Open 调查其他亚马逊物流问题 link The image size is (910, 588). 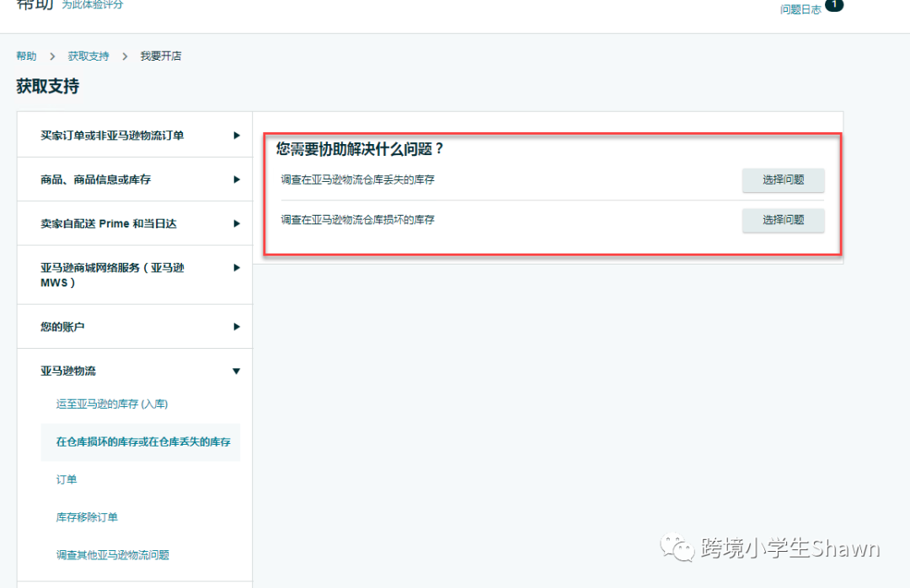pos(113,555)
